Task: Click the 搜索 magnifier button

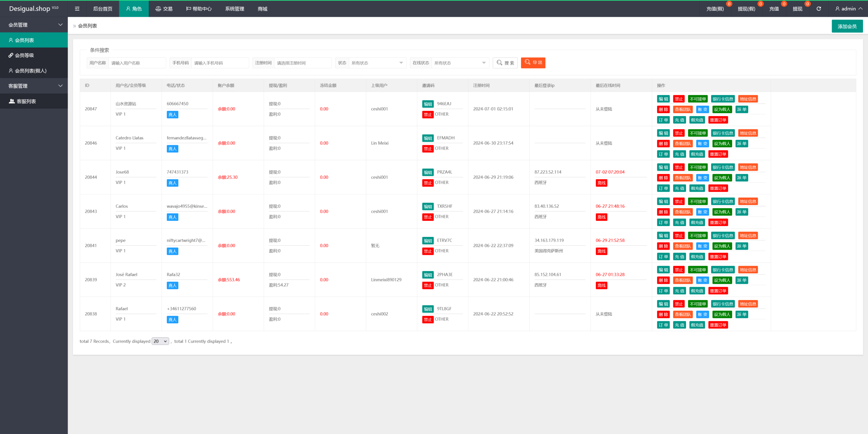Action: tap(505, 63)
